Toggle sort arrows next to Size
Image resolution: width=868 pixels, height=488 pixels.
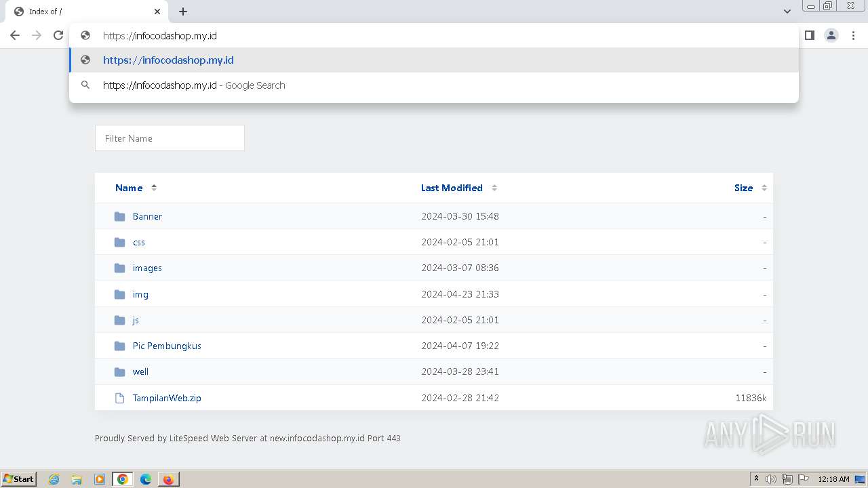pyautogui.click(x=764, y=188)
